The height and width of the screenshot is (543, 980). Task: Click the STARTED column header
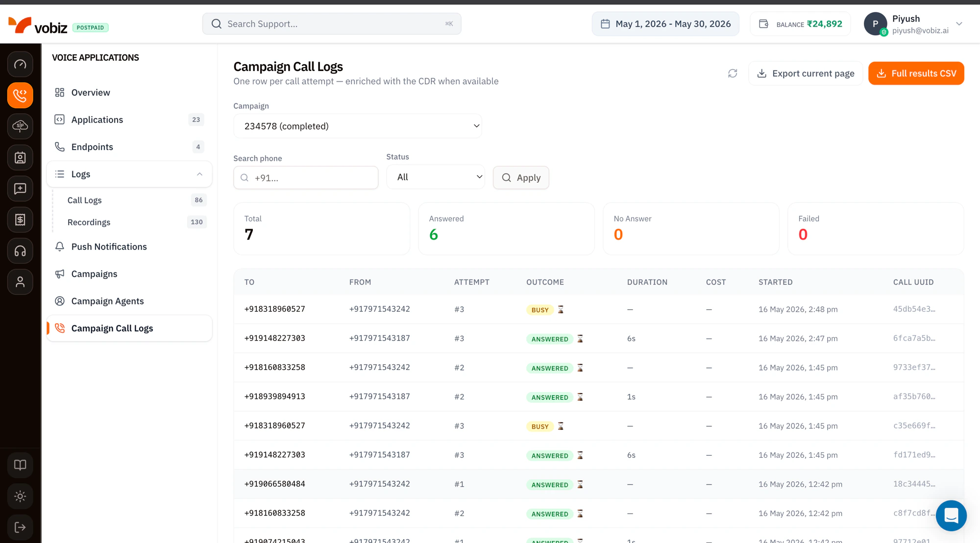(775, 282)
